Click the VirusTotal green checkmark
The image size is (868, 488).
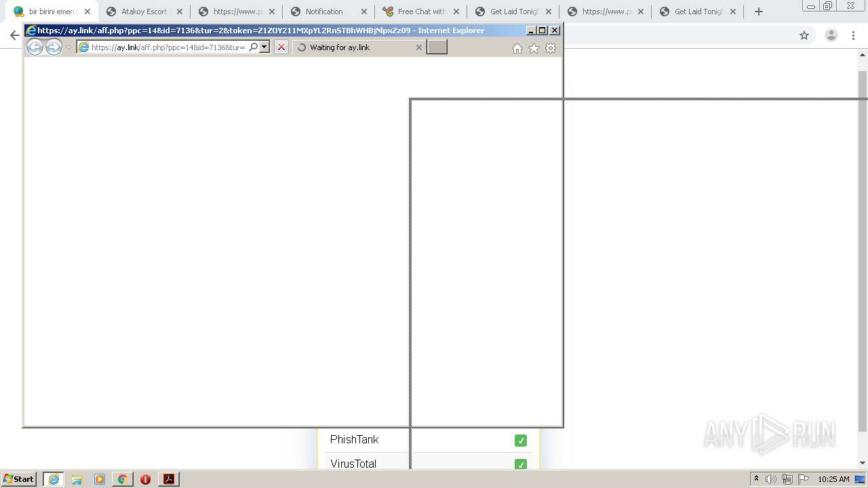click(521, 464)
